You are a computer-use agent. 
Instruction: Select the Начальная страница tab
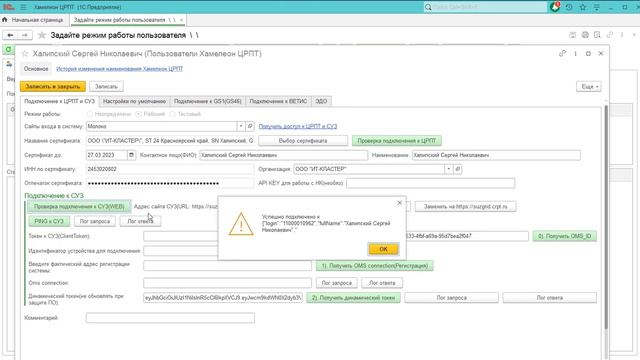point(33,20)
